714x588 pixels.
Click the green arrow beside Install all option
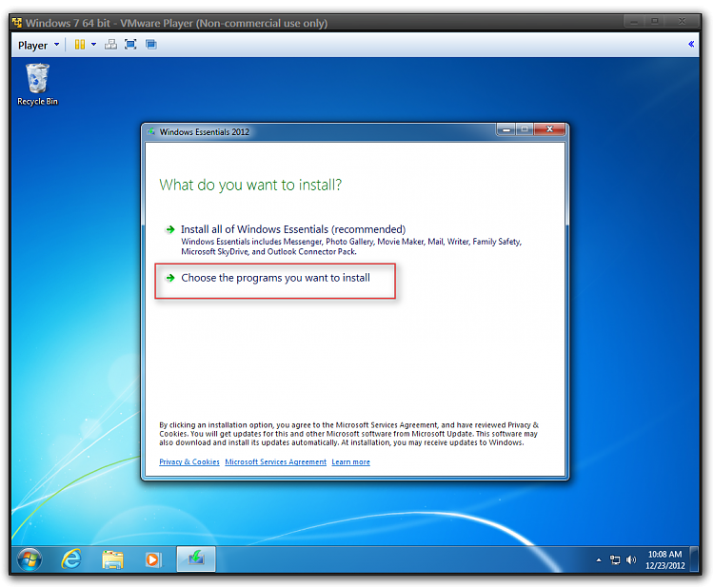(x=169, y=229)
